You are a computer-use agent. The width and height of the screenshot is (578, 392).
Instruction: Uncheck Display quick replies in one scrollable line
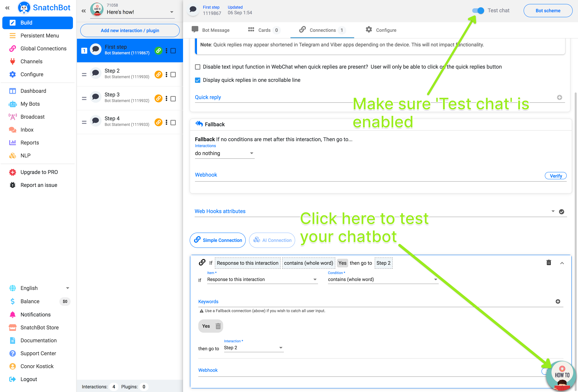[x=198, y=80]
